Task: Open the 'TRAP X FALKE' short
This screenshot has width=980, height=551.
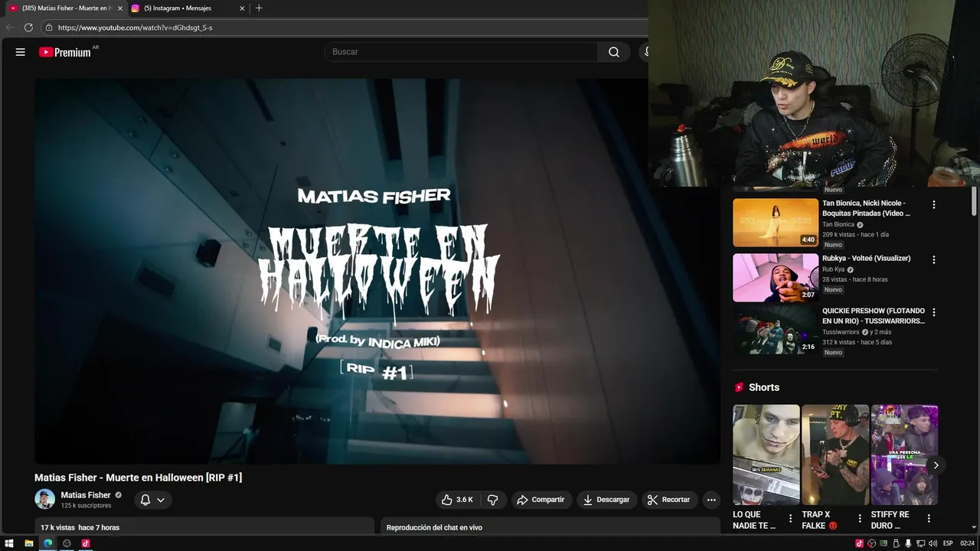Action: point(835,455)
